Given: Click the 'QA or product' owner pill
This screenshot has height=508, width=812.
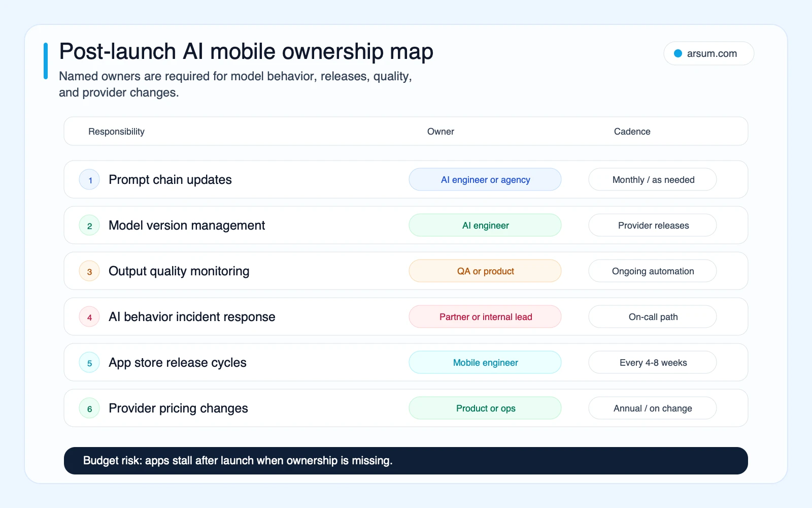Looking at the screenshot, I should pos(485,271).
